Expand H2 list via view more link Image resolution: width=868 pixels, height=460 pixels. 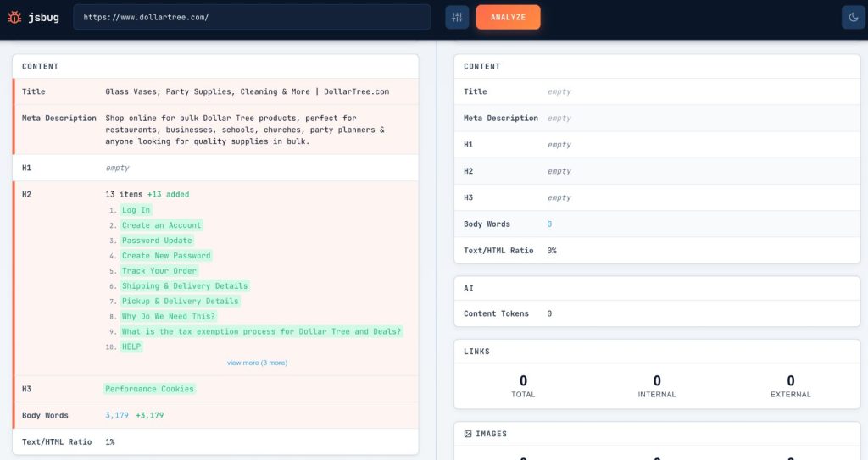pyautogui.click(x=257, y=363)
